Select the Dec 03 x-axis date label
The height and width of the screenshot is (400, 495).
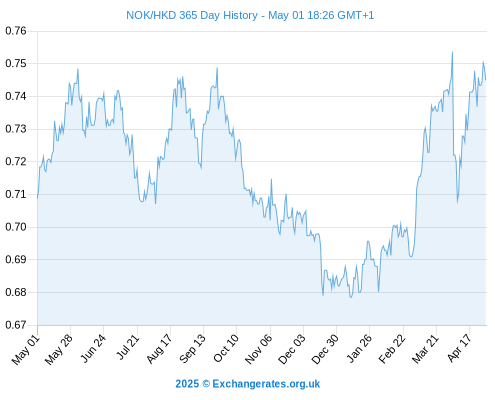tap(292, 350)
